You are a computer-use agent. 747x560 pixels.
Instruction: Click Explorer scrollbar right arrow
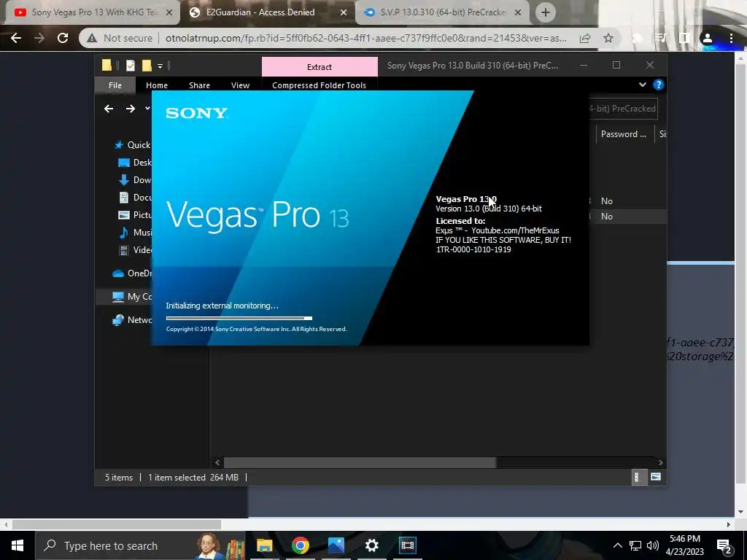click(660, 462)
